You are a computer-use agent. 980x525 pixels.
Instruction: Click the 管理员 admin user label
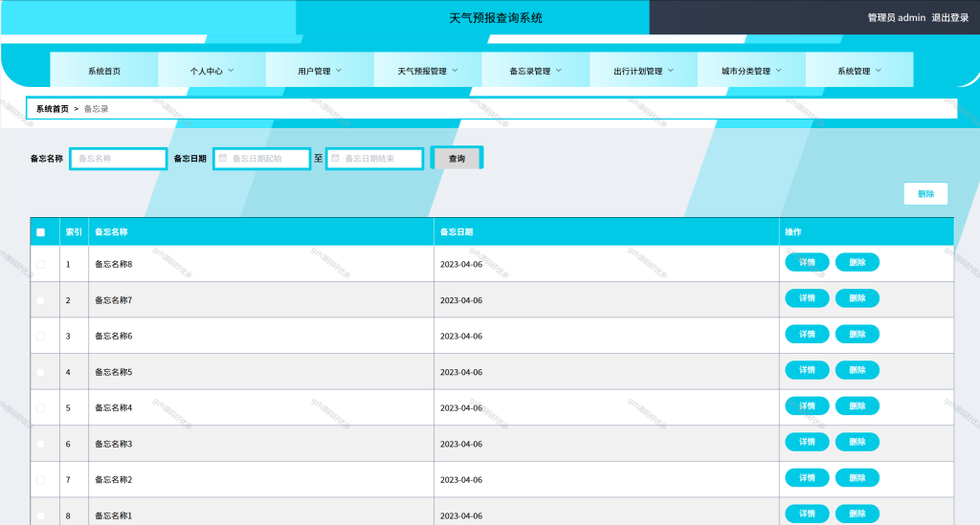tap(896, 17)
